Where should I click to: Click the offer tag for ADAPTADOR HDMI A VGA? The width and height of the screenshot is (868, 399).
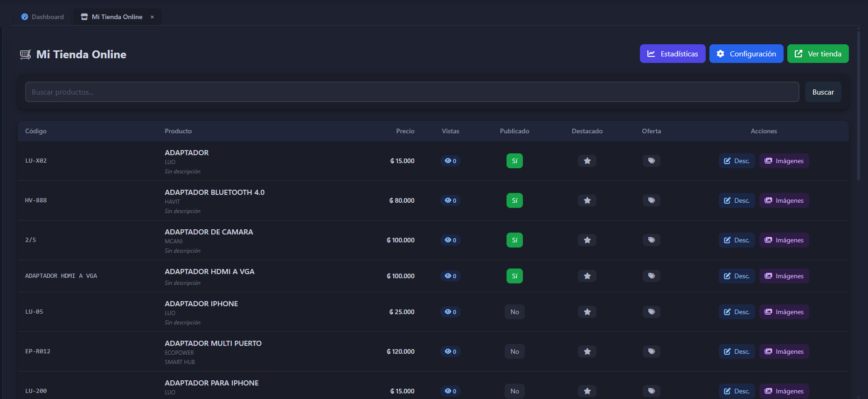(652, 276)
